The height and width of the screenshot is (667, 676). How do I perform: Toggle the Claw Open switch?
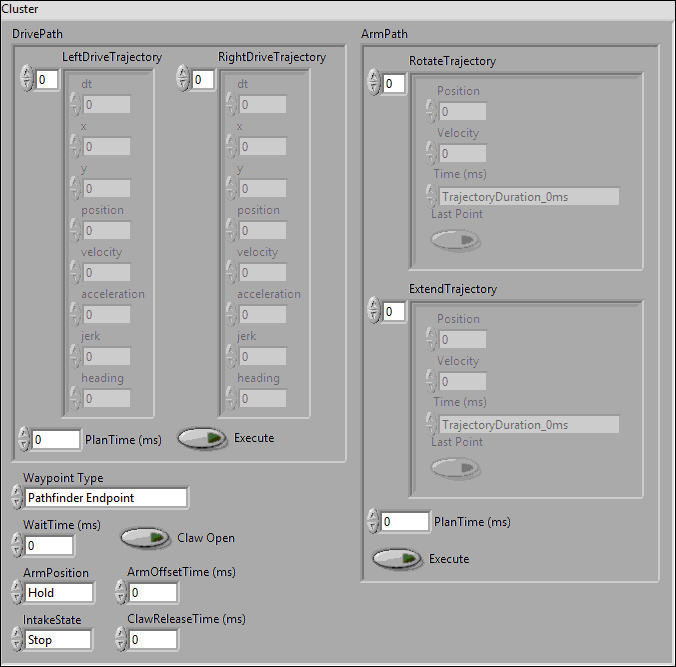tap(144, 538)
